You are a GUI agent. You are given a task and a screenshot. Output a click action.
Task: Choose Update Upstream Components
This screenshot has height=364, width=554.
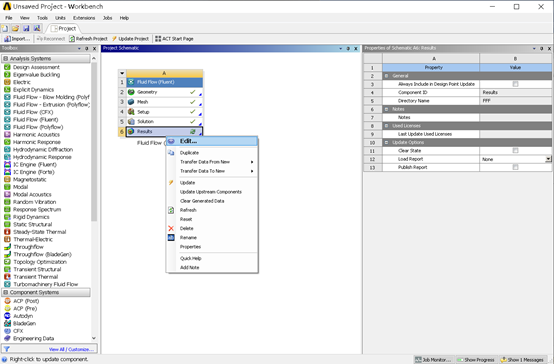tap(212, 192)
